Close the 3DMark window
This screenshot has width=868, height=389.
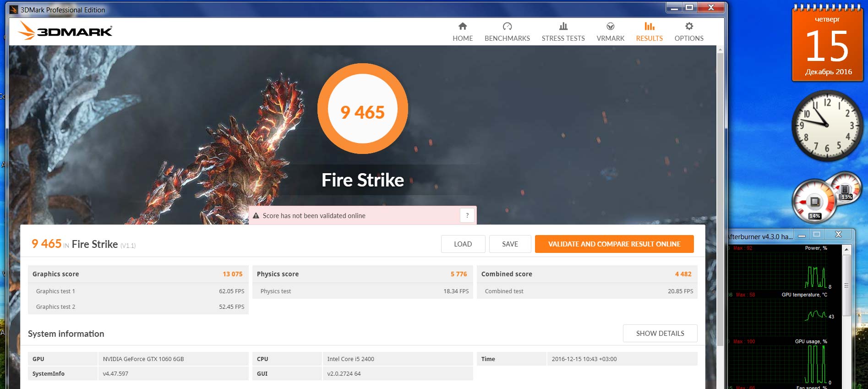(711, 8)
